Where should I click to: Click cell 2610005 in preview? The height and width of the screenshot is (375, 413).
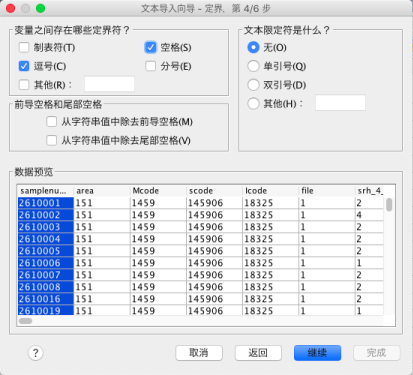click(x=46, y=251)
